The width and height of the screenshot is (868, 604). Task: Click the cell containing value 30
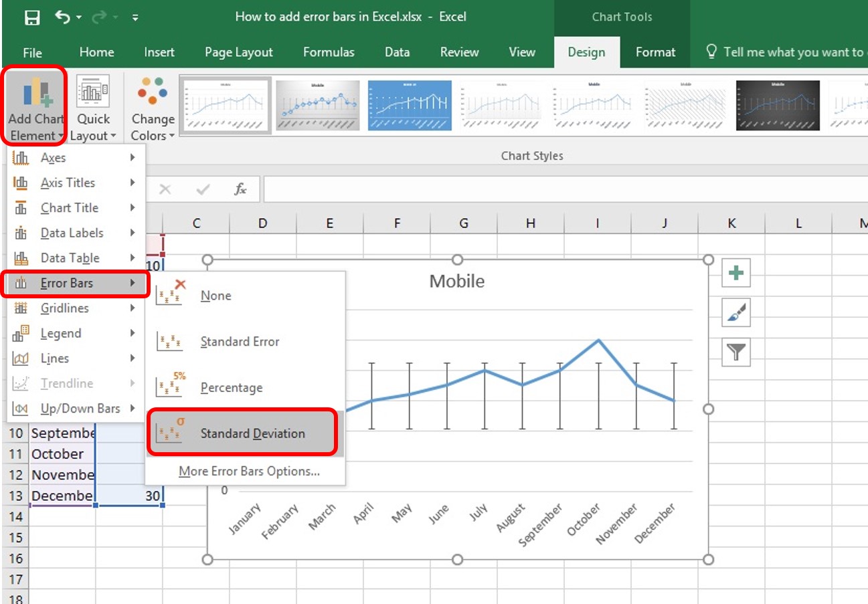click(x=129, y=496)
